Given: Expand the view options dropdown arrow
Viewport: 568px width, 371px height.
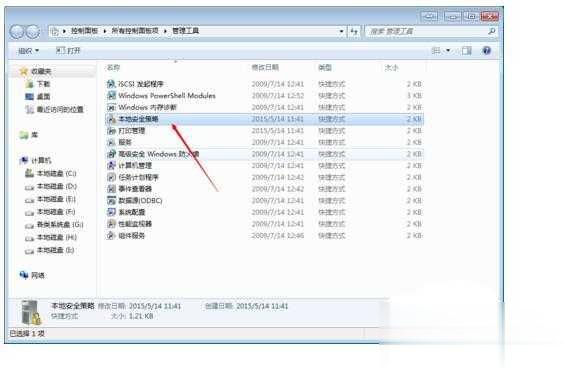Looking at the screenshot, I should 448,51.
